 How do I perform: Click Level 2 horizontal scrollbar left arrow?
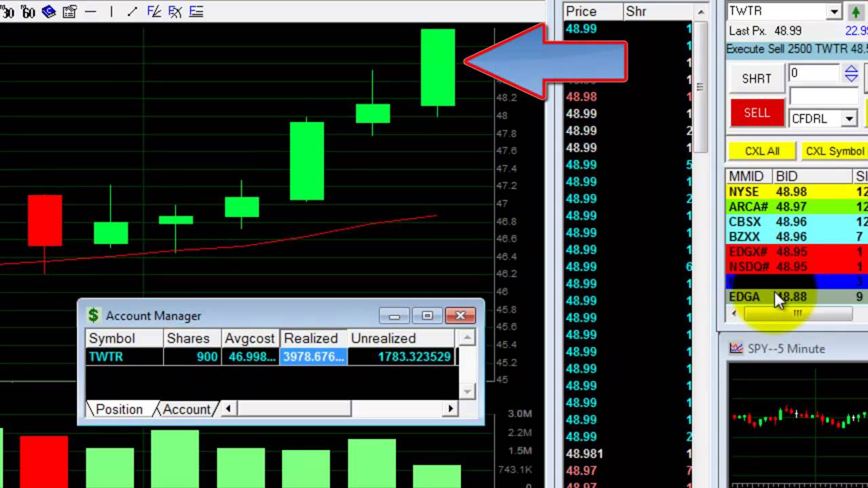734,313
